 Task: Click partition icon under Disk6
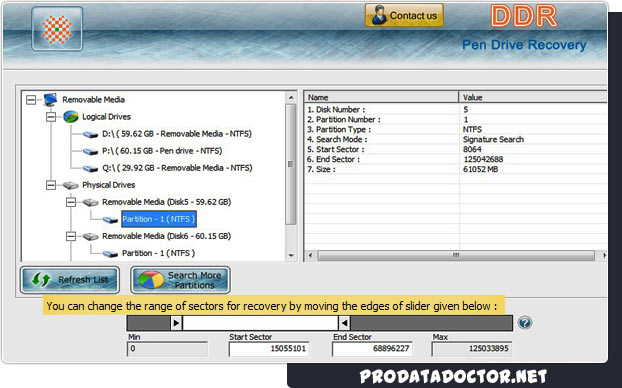coord(110,254)
